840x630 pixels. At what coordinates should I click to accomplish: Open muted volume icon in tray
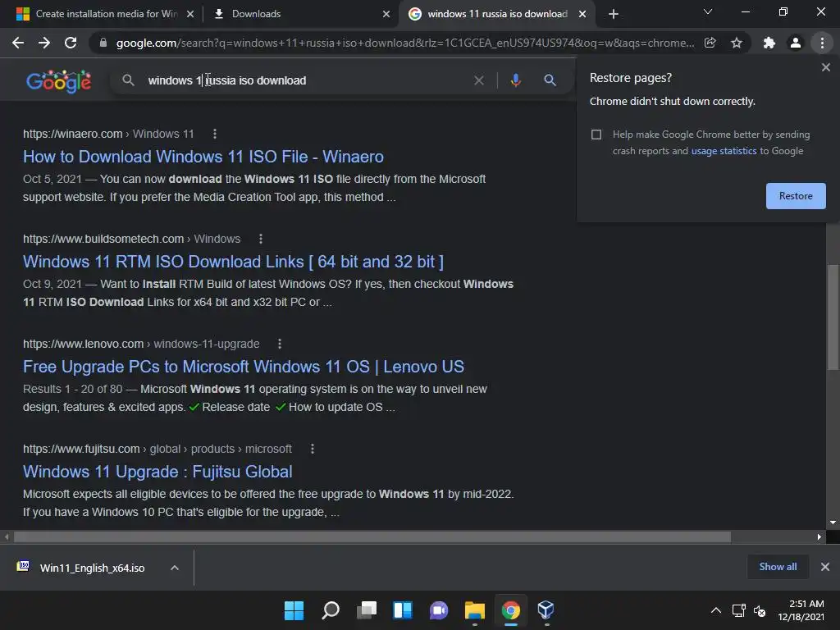pos(759,610)
